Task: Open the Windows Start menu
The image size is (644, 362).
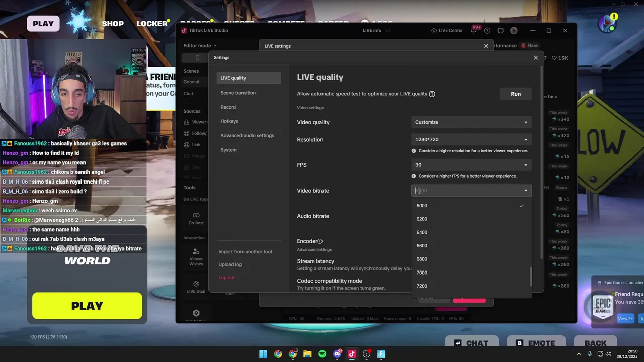Action: point(263,354)
